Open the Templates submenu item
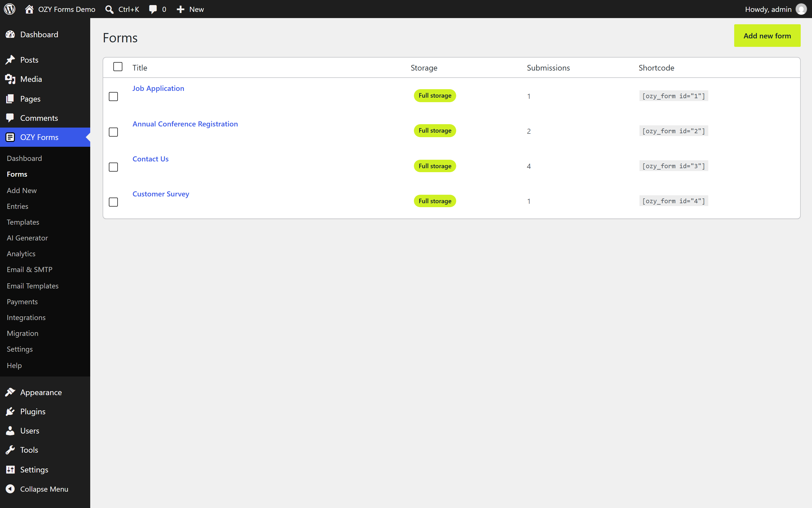This screenshot has width=812, height=508. point(23,222)
